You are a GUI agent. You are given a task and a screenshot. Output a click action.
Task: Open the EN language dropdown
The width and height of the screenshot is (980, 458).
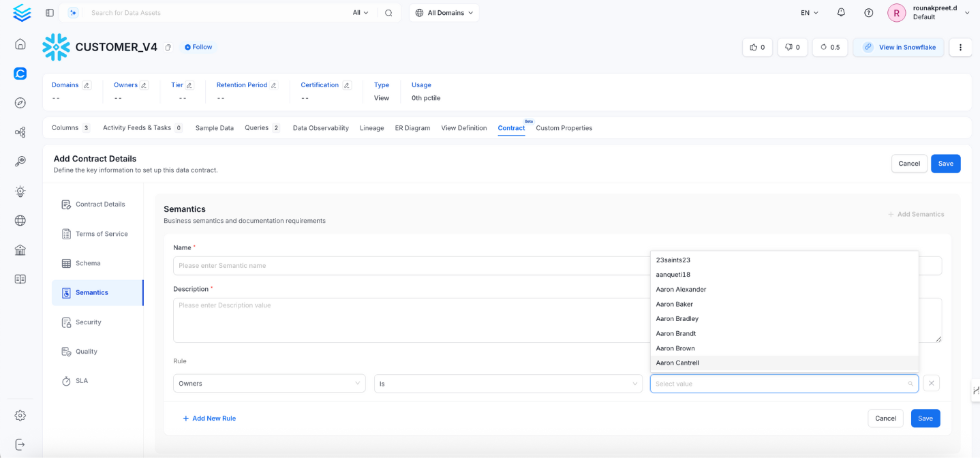point(808,12)
